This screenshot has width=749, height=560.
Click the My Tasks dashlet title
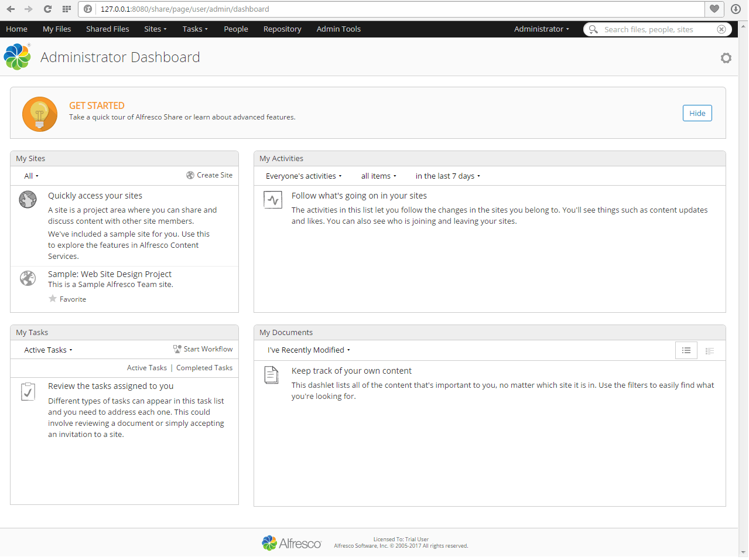coord(32,332)
